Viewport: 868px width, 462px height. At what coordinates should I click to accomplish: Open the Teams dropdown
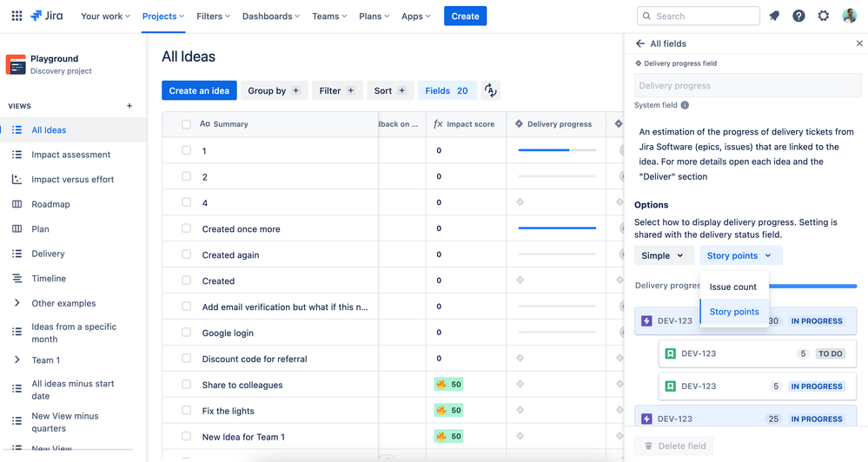[x=329, y=16]
